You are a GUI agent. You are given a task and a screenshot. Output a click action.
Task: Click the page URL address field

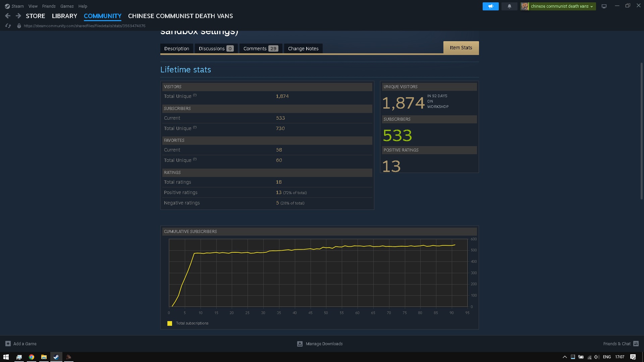point(85,26)
